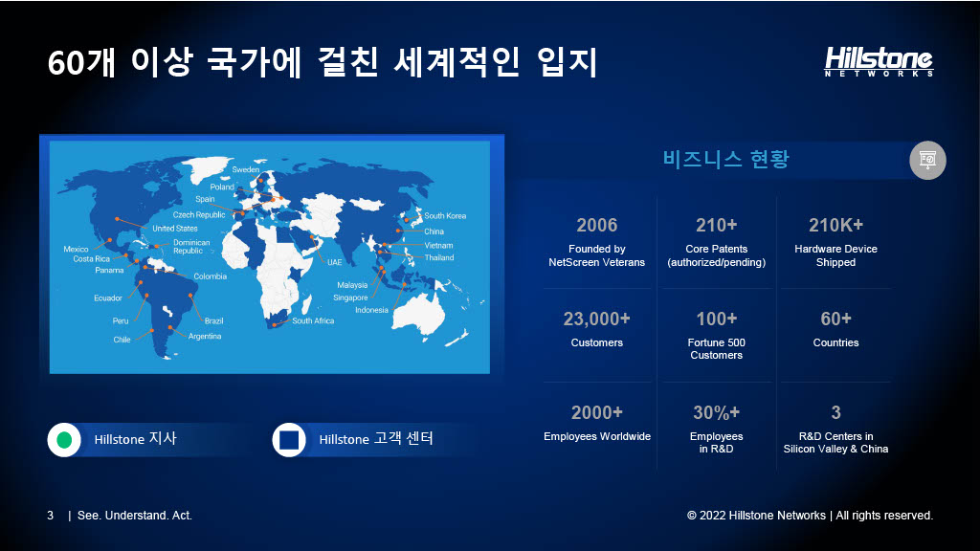Click the Malaysia map label
This screenshot has height=551, width=980.
[x=352, y=285]
